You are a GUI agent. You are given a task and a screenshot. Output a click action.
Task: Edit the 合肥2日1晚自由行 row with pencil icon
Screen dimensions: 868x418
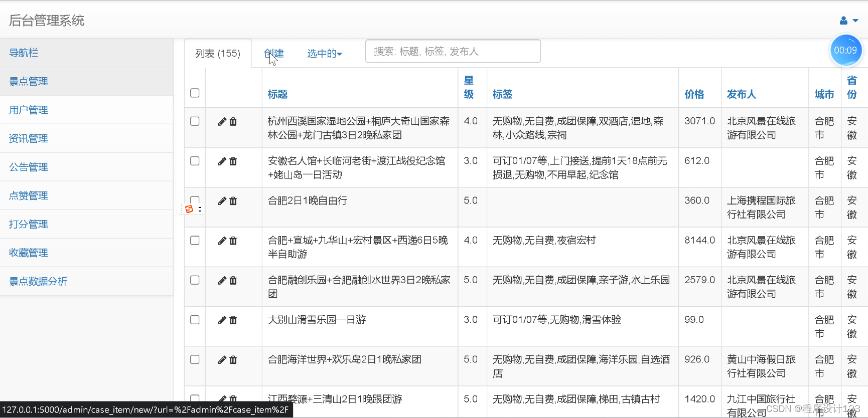222,201
